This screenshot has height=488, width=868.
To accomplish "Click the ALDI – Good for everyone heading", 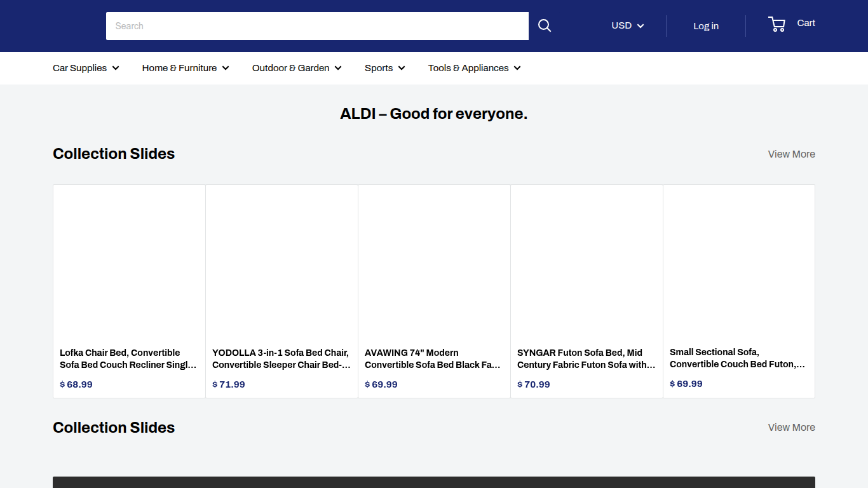I will 434,114.
